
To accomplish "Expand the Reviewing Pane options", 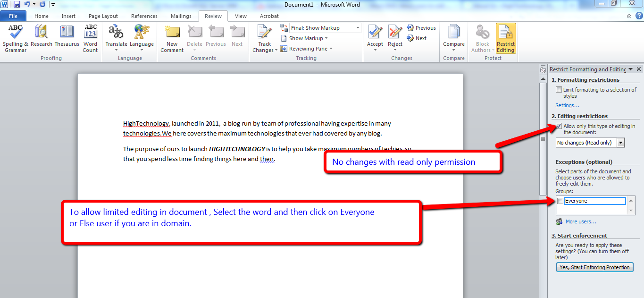I will tap(307, 49).
